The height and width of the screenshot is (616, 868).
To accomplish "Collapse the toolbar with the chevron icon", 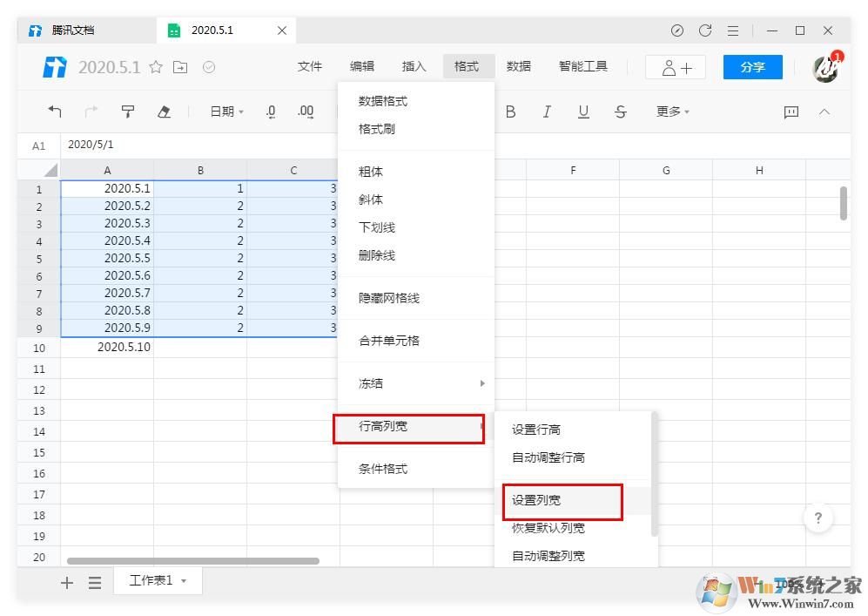I will point(824,112).
